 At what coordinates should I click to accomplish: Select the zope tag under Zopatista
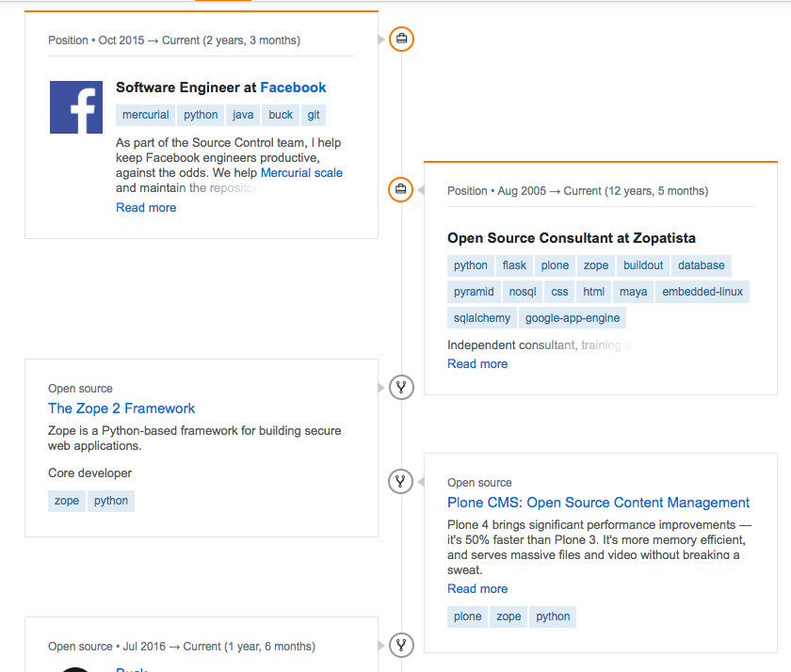(596, 265)
